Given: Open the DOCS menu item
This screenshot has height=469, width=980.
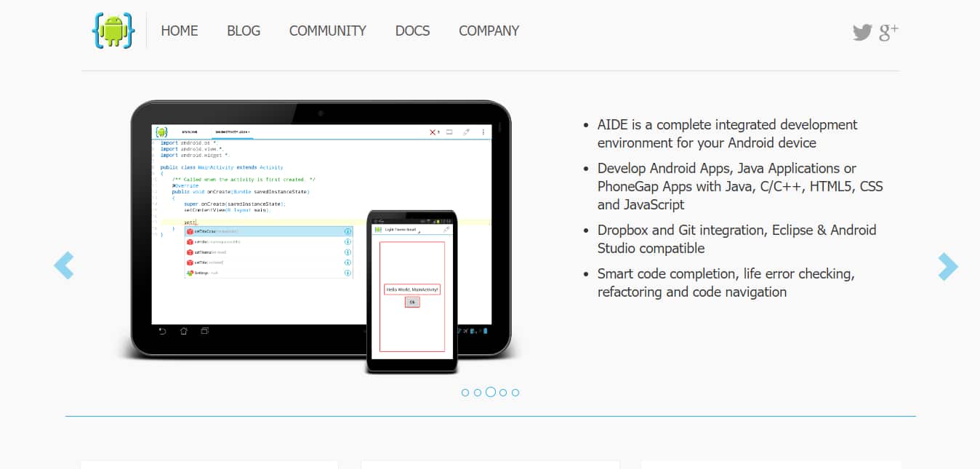Looking at the screenshot, I should pos(412,31).
